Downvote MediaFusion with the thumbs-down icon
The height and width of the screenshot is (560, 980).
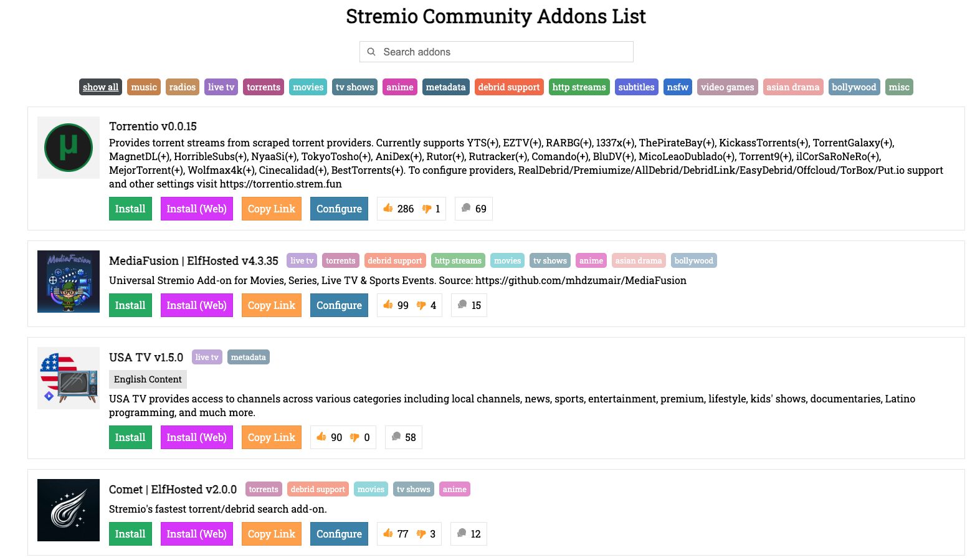click(x=421, y=305)
